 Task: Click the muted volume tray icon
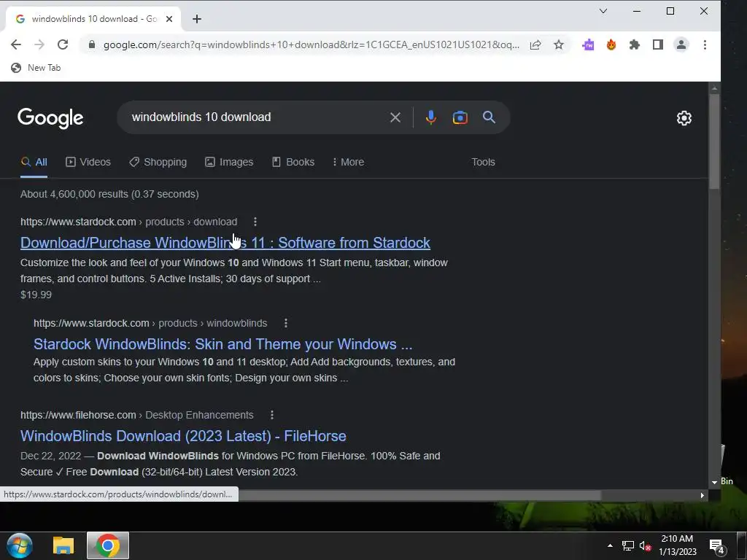tap(646, 545)
